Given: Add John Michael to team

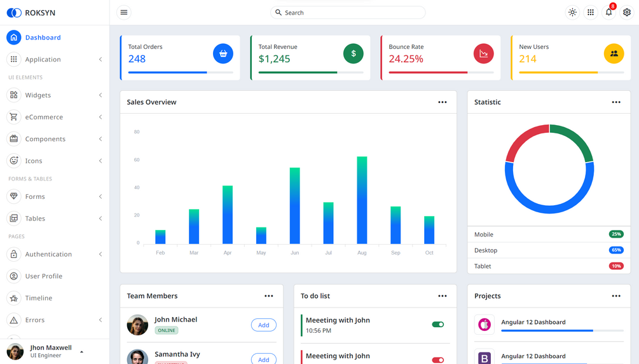Looking at the screenshot, I should (264, 325).
